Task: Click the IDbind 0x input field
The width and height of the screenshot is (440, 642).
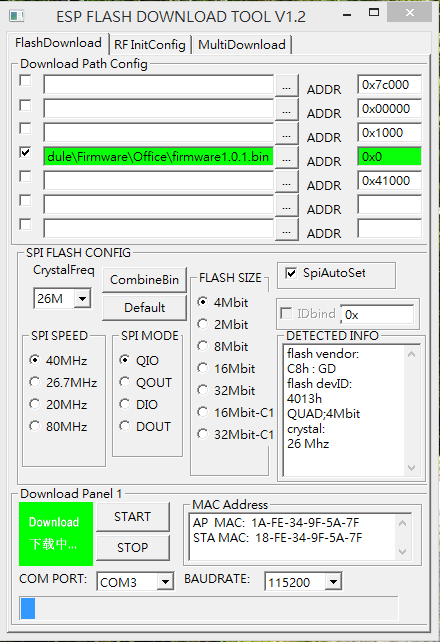Action: (377, 314)
